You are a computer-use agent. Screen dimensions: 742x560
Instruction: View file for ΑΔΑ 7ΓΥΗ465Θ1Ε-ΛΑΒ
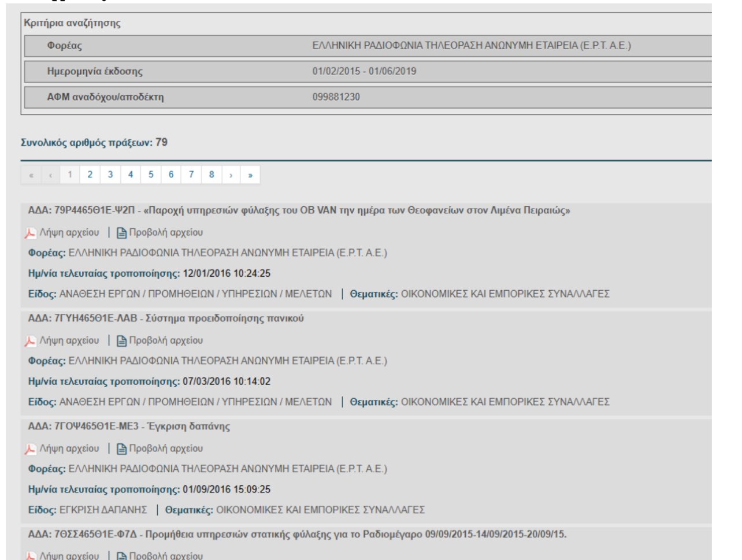166,340
